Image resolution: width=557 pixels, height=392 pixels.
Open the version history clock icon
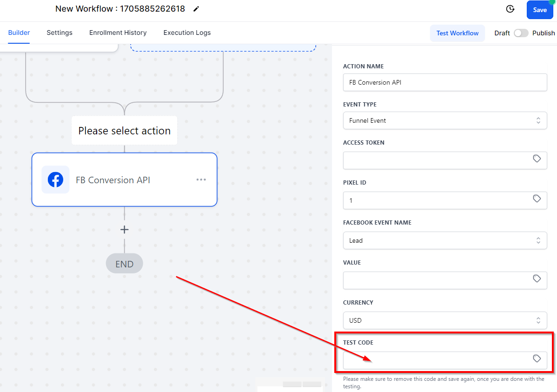pos(510,9)
